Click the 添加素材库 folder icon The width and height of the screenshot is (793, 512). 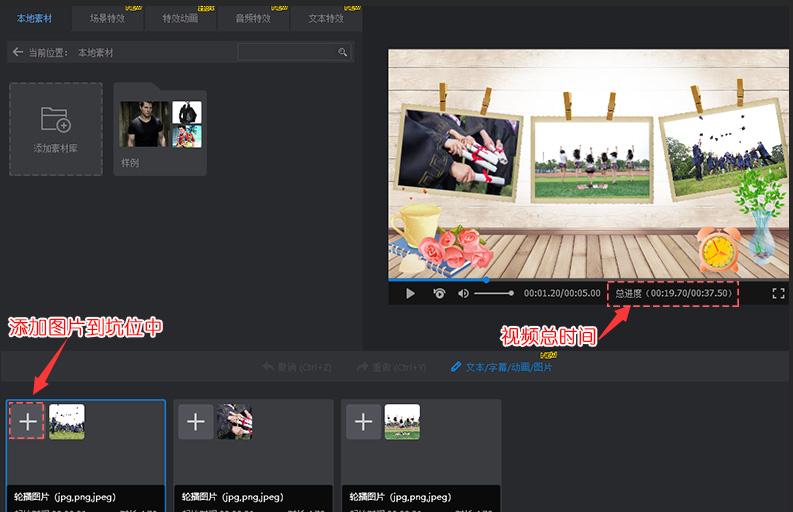pos(56,119)
